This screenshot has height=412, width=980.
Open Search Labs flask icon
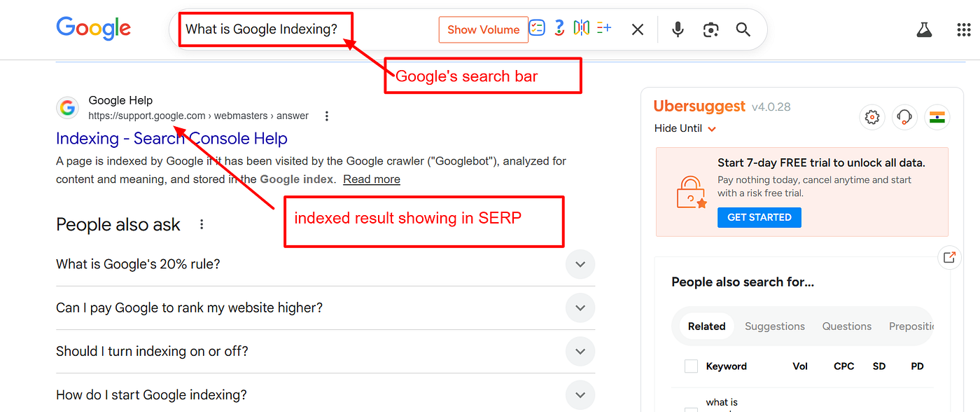[924, 29]
